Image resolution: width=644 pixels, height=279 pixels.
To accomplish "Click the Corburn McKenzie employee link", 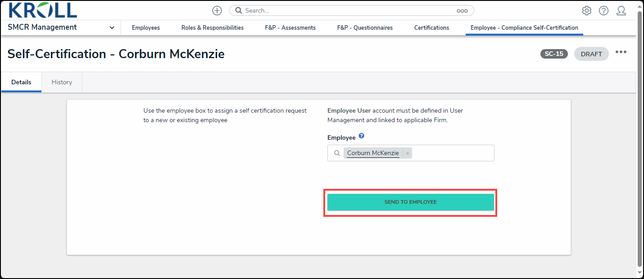I will click(373, 153).
